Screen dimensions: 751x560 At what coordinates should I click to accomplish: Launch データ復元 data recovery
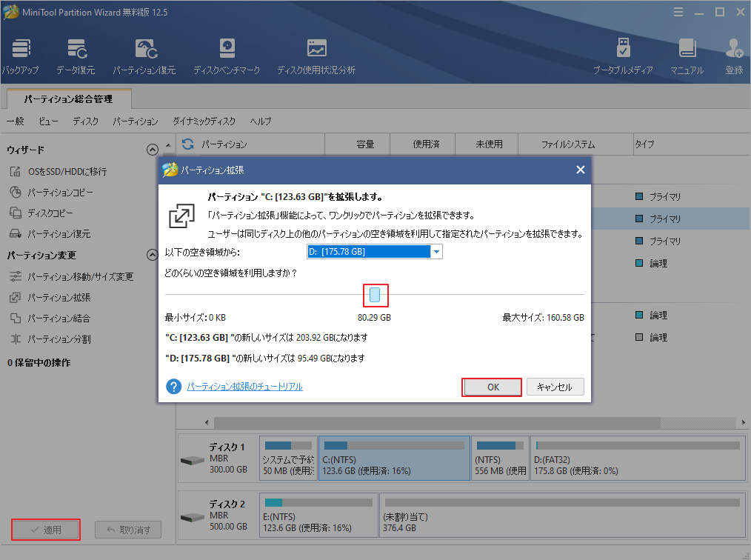pos(76,57)
